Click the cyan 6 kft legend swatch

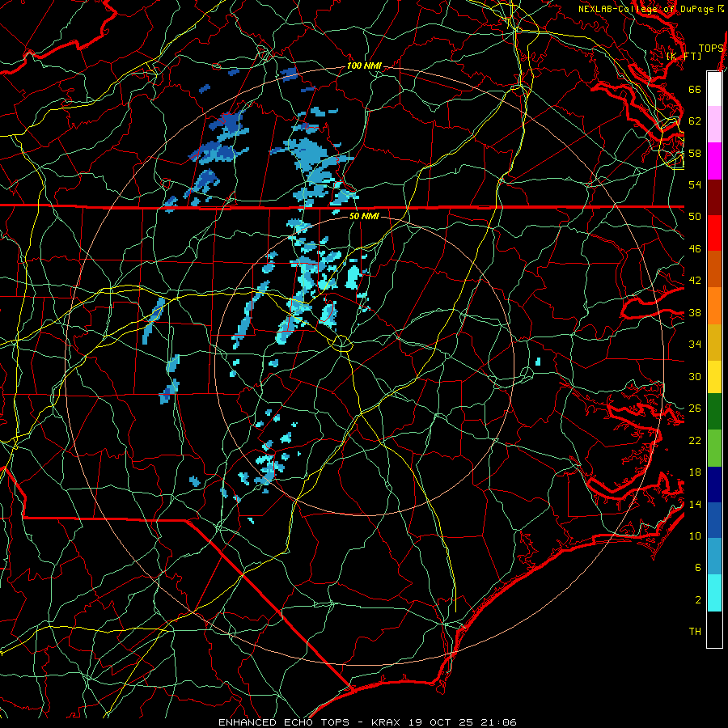click(714, 593)
